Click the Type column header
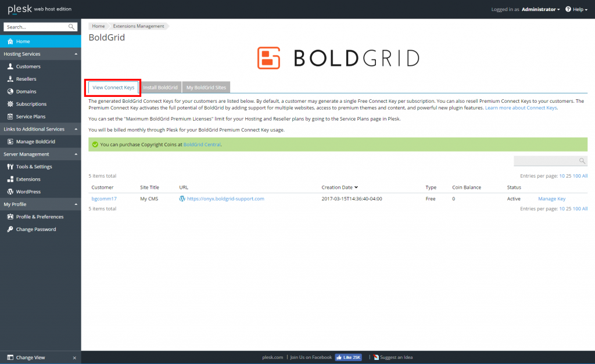 point(431,188)
